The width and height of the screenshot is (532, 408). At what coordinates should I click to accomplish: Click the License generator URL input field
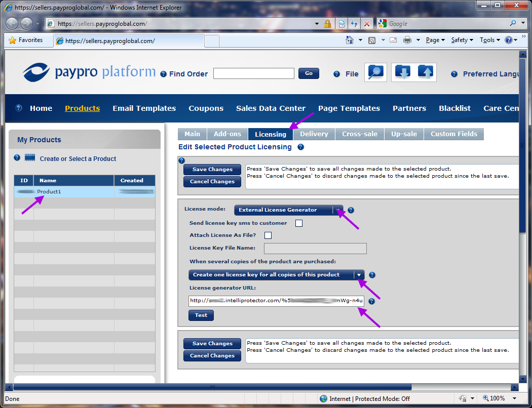(x=277, y=301)
